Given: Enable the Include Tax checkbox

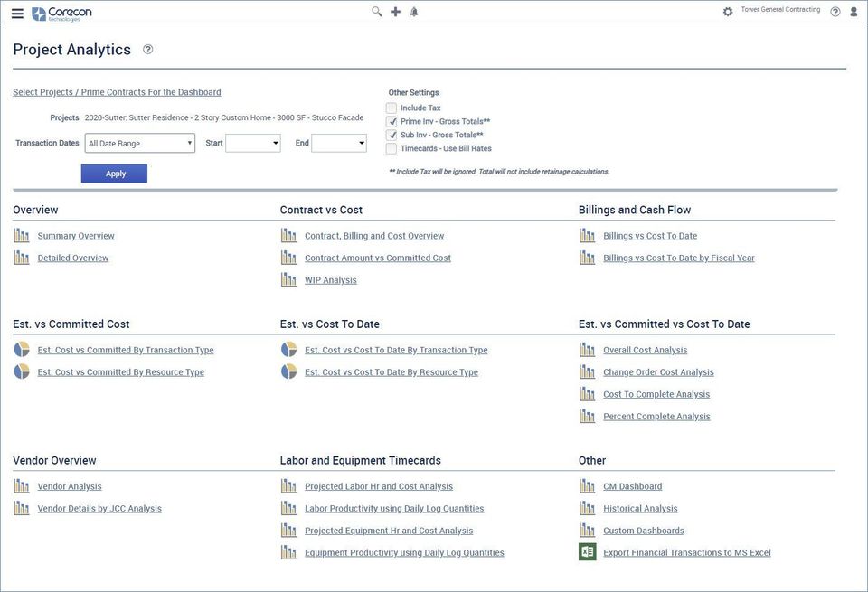Looking at the screenshot, I should click(392, 108).
